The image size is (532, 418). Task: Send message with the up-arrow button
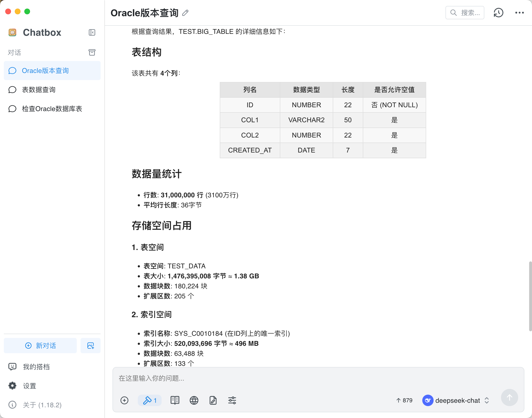(509, 398)
